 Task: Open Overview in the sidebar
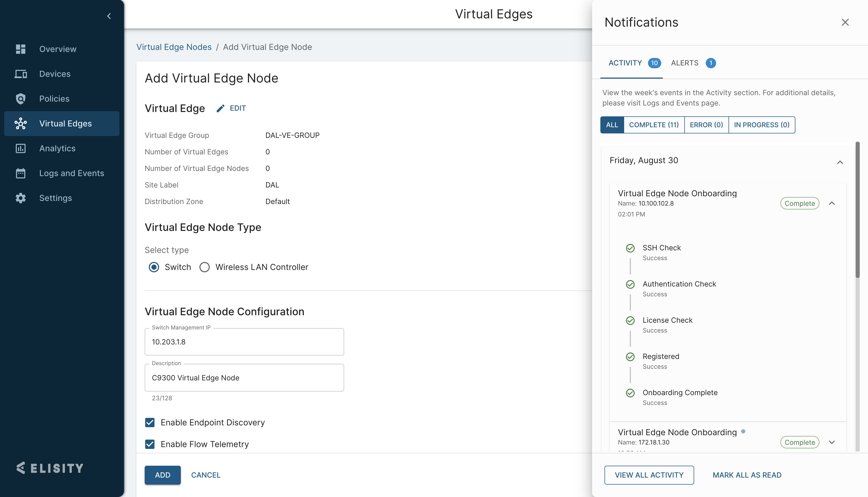tap(62, 49)
